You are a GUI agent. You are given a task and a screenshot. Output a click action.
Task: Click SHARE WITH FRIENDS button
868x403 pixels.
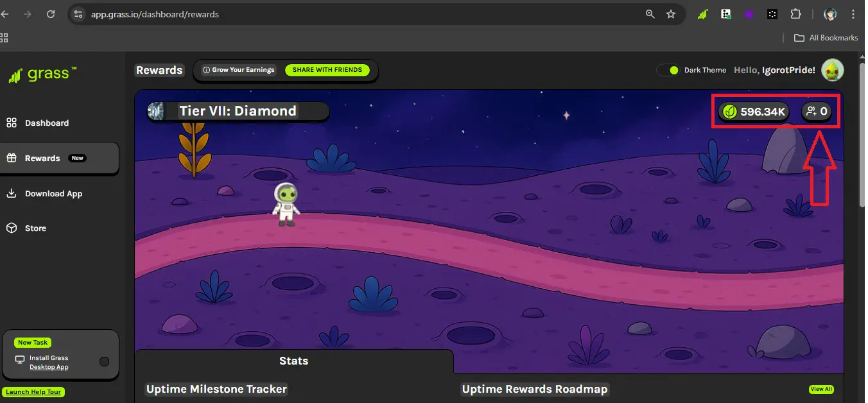(x=327, y=70)
